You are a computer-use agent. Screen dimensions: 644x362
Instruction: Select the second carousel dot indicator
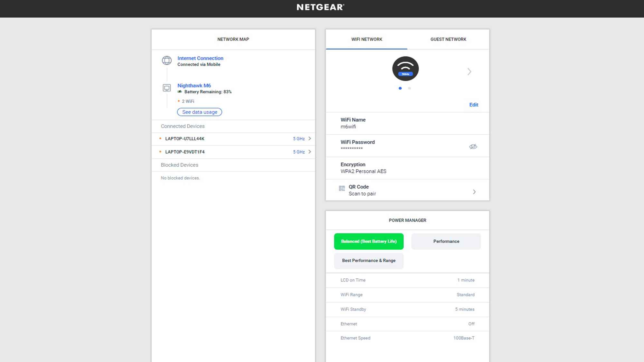pos(410,88)
